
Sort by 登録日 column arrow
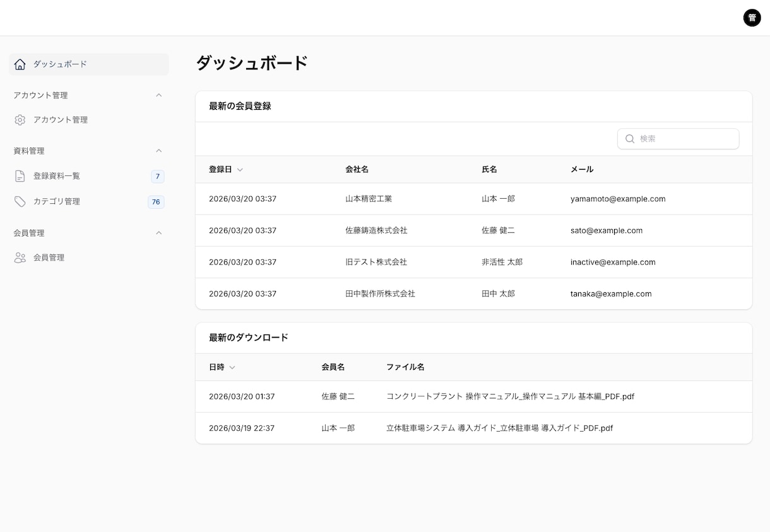(240, 170)
